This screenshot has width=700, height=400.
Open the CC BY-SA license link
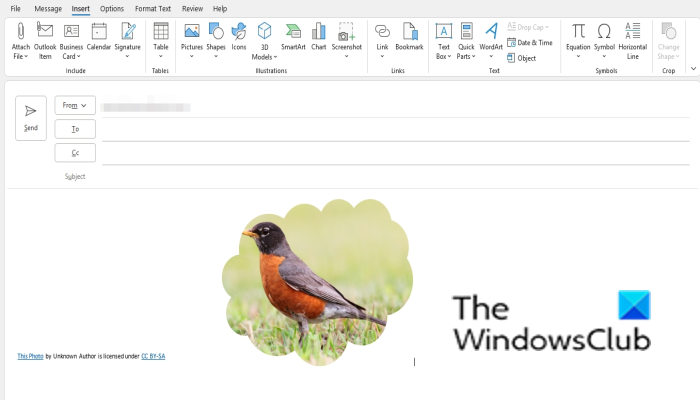coord(153,356)
